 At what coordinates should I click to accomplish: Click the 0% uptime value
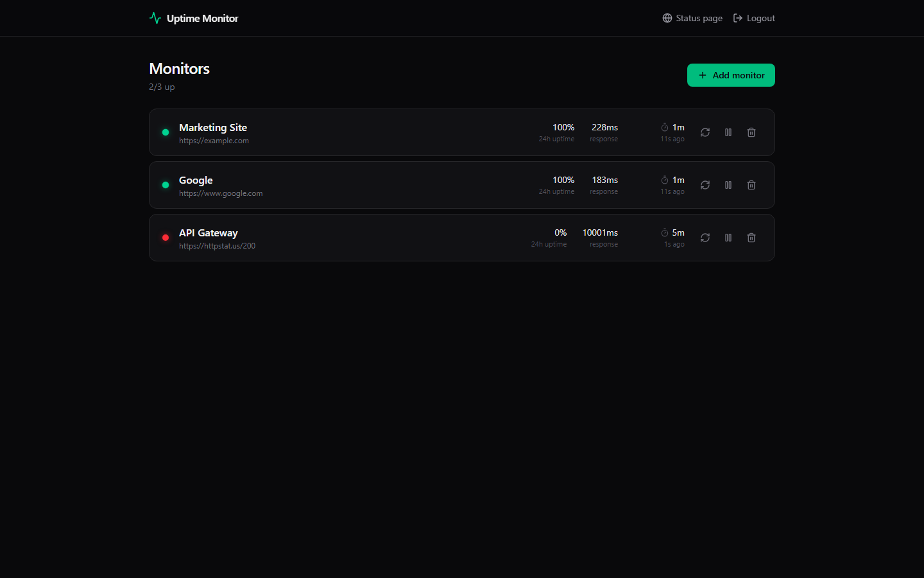pyautogui.click(x=561, y=232)
